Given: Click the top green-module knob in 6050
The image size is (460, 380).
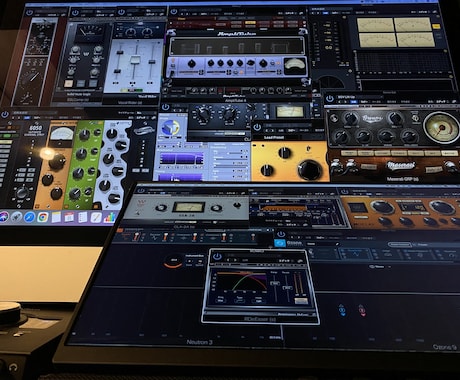Looking at the screenshot, I should pos(84,135).
